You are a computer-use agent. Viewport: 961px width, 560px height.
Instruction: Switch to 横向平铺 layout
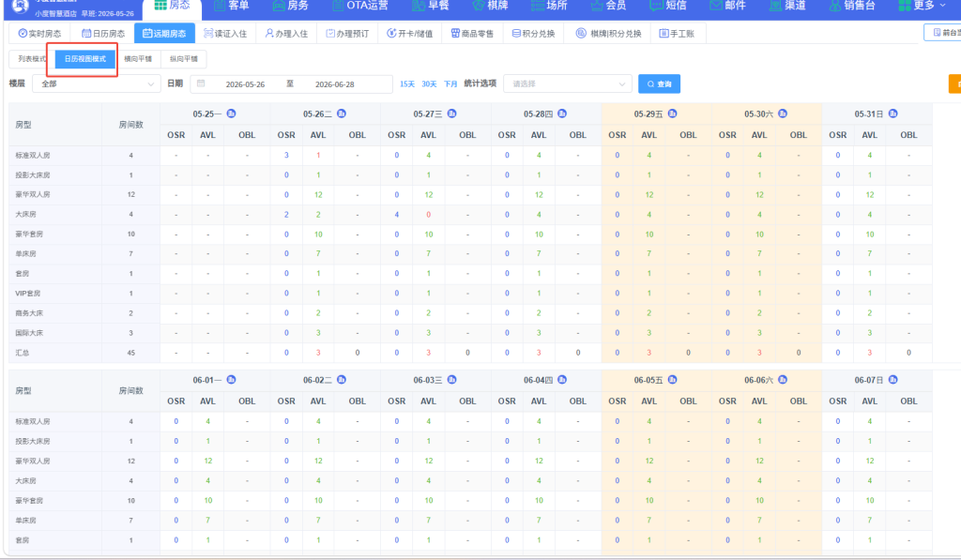pos(138,59)
